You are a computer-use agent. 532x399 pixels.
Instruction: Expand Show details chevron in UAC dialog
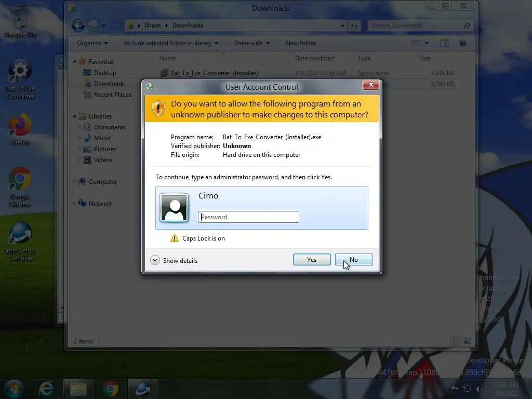(155, 260)
